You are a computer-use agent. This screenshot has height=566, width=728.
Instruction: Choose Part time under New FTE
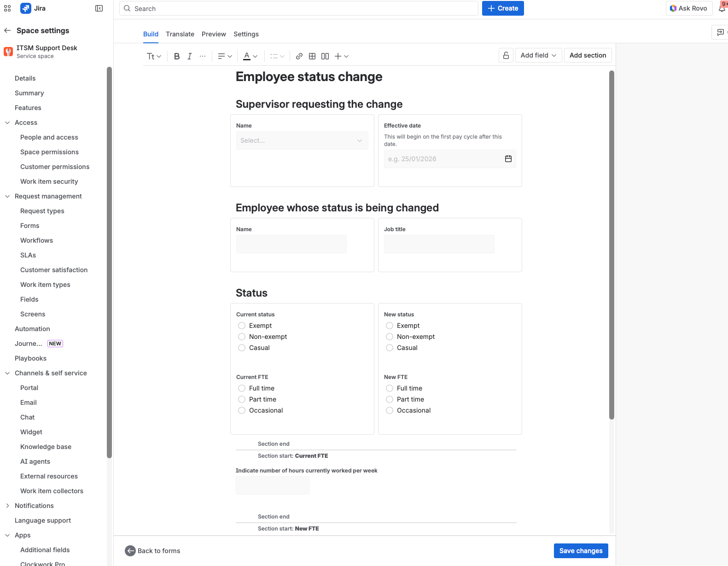click(390, 399)
